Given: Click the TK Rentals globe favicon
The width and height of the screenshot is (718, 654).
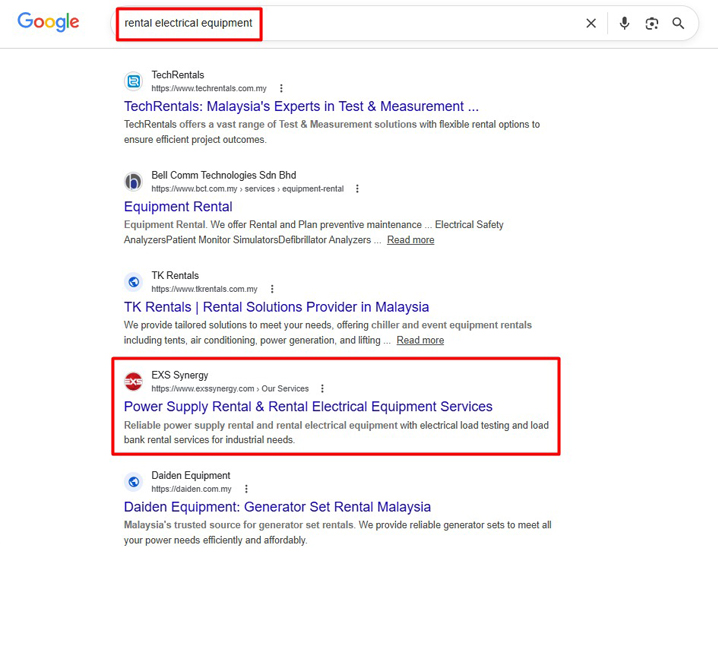Looking at the screenshot, I should 134,282.
